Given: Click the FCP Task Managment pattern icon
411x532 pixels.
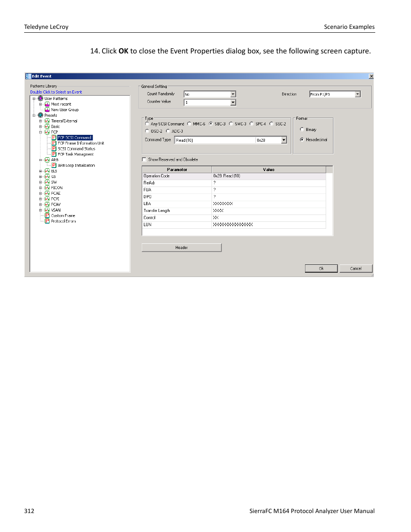Looking at the screenshot, I should point(54,154).
